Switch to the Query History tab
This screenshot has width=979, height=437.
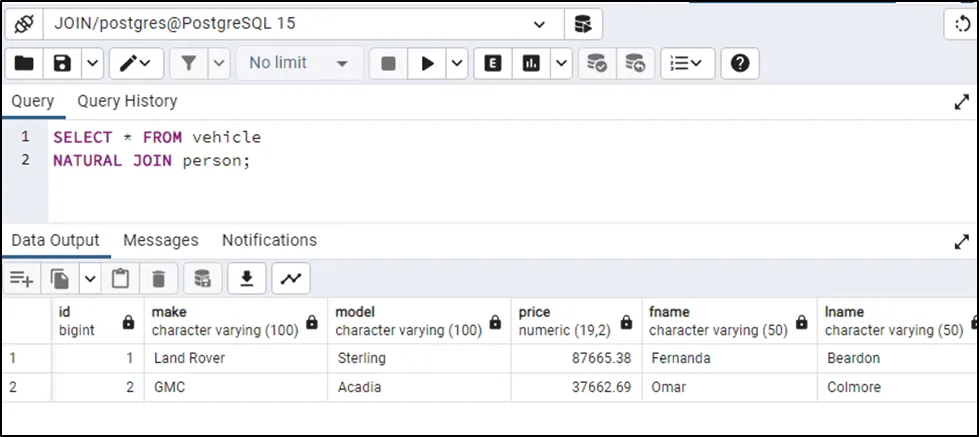(127, 101)
